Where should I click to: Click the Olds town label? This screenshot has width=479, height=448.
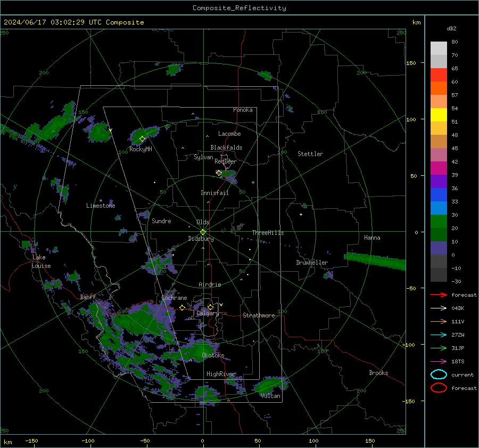tap(203, 222)
